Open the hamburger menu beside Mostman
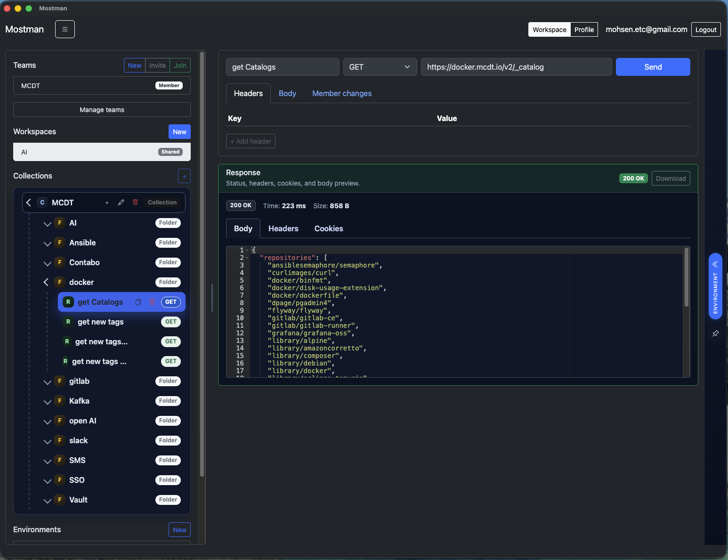The height and width of the screenshot is (560, 728). tap(65, 29)
